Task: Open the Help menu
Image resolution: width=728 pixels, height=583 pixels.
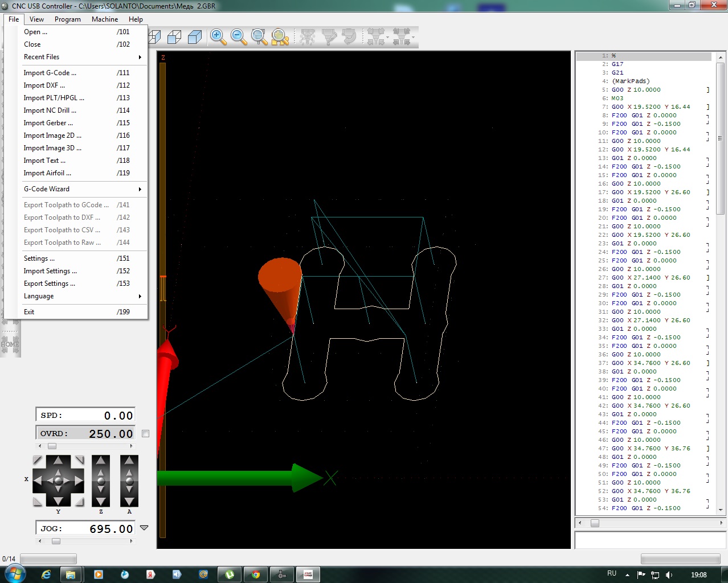Action: (x=136, y=19)
